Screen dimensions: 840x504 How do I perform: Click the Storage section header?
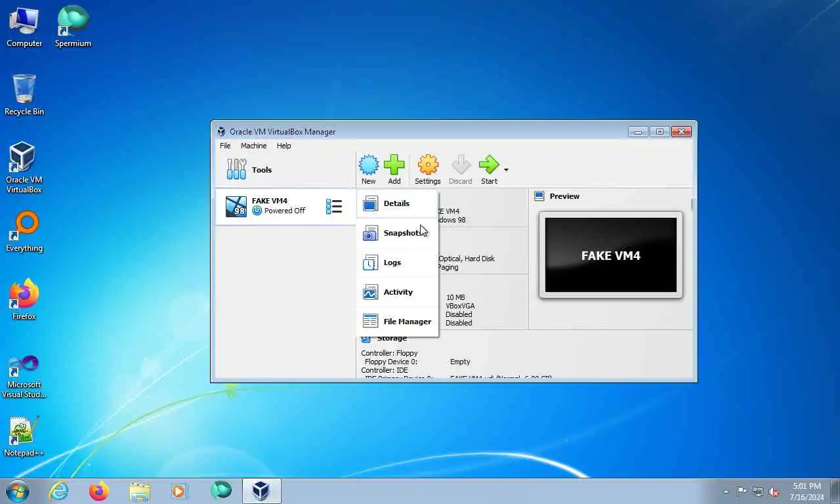pyautogui.click(x=392, y=338)
